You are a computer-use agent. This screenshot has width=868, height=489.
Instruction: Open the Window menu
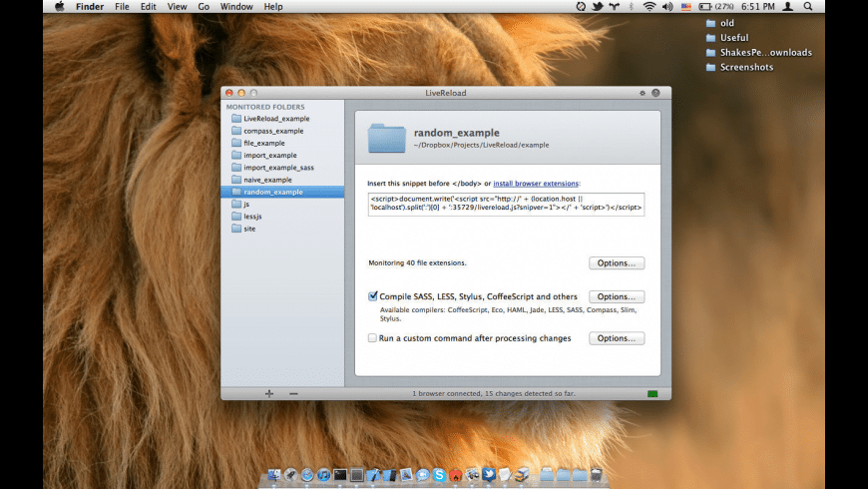point(236,7)
